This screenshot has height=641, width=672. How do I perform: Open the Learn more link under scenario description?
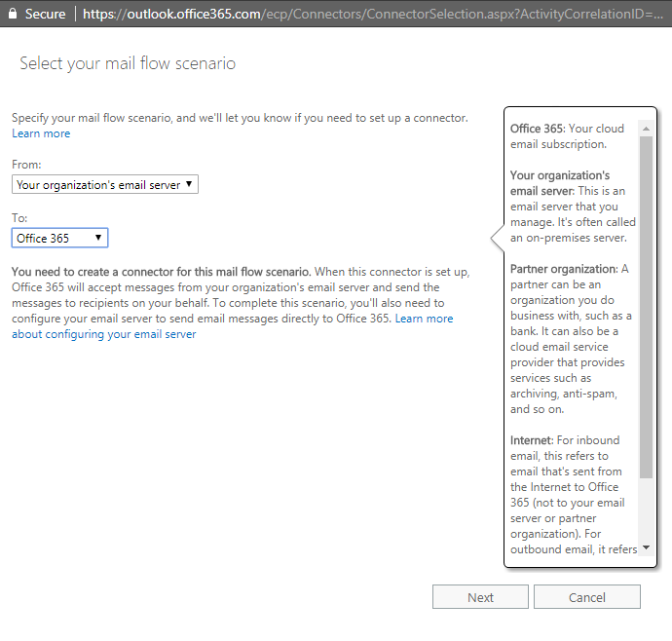click(x=41, y=133)
